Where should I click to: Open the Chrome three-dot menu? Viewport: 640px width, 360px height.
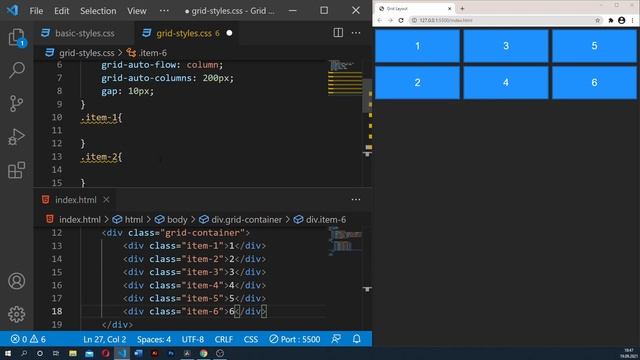633,20
